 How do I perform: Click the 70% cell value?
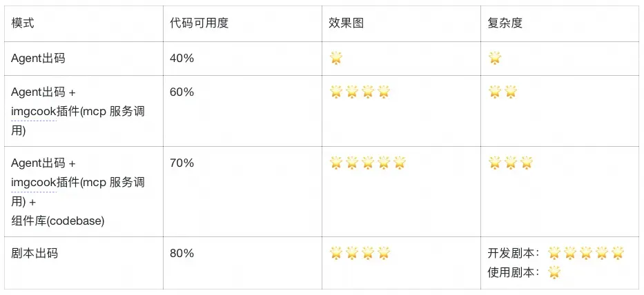point(182,163)
